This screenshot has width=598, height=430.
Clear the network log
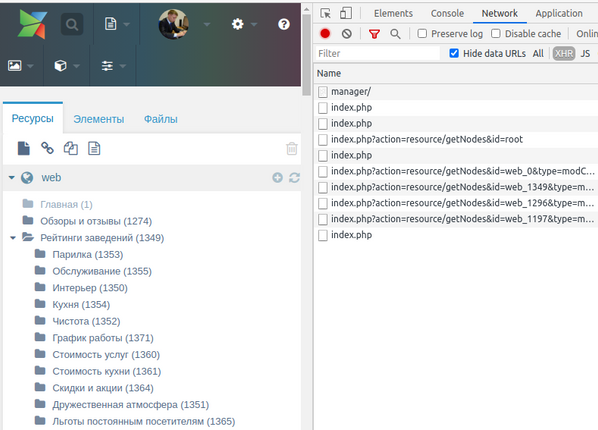(x=347, y=34)
